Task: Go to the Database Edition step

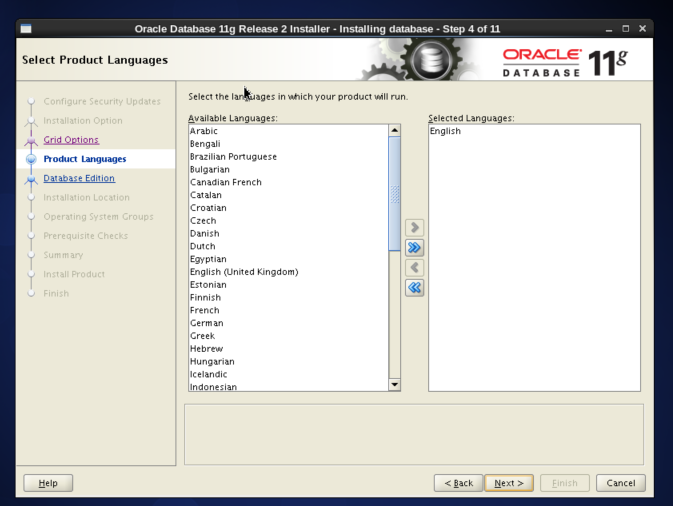Action: pyautogui.click(x=79, y=178)
